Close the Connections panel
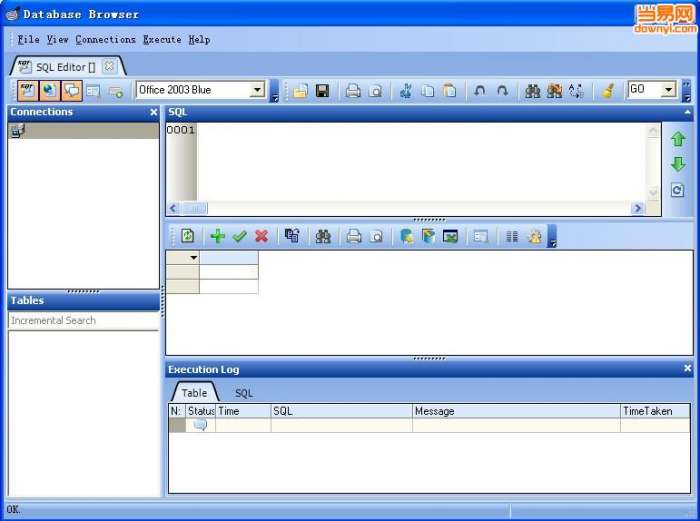The width and height of the screenshot is (700, 521). pyautogui.click(x=154, y=112)
